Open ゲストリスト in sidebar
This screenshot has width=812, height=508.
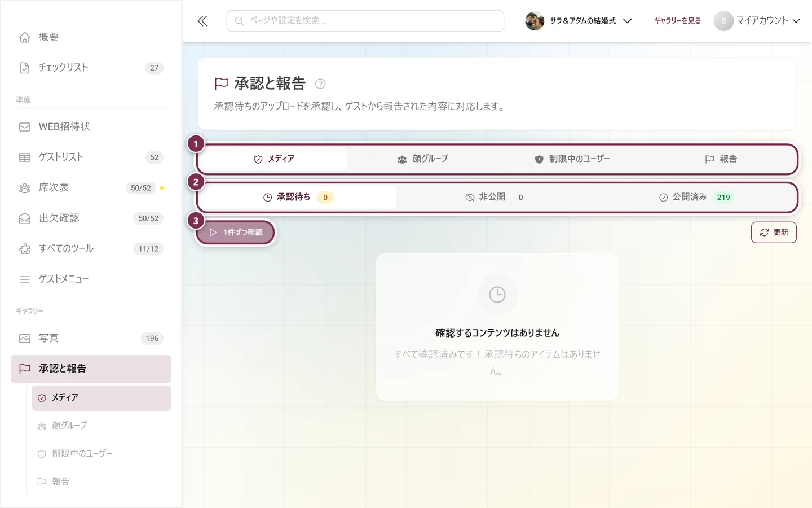(x=91, y=157)
